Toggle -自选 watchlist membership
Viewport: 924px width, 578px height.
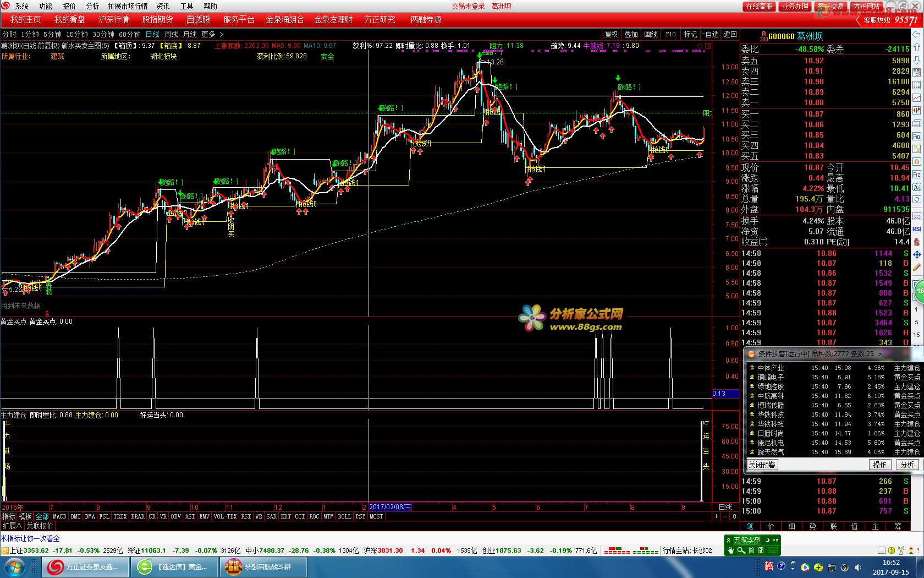tap(710, 34)
